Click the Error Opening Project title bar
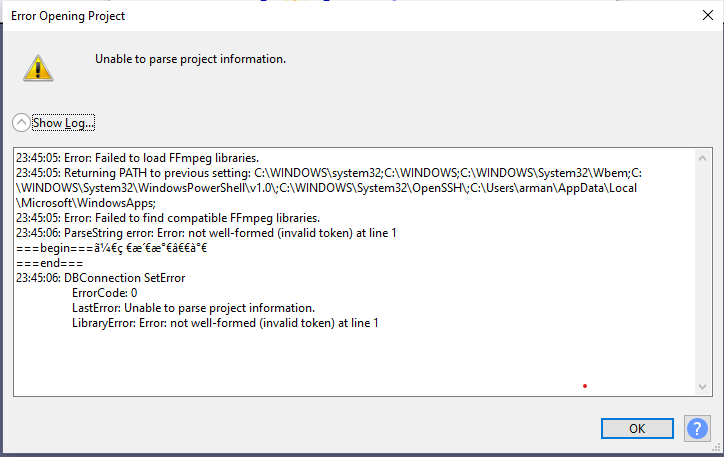This screenshot has height=457, width=724. (x=351, y=16)
